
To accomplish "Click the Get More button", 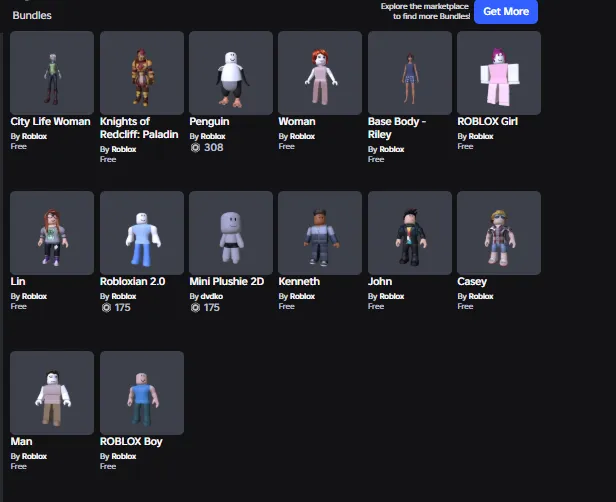I will pos(506,11).
